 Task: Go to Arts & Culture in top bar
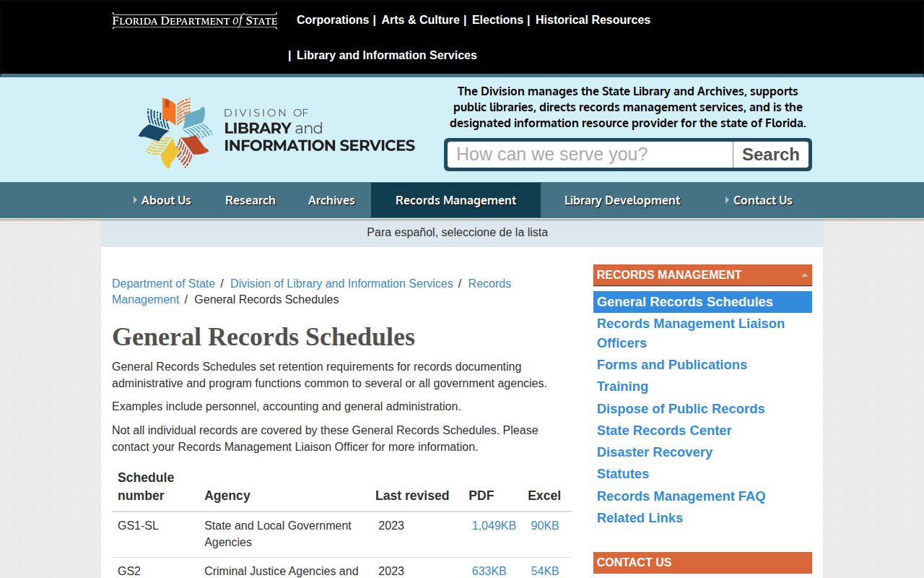[421, 20]
